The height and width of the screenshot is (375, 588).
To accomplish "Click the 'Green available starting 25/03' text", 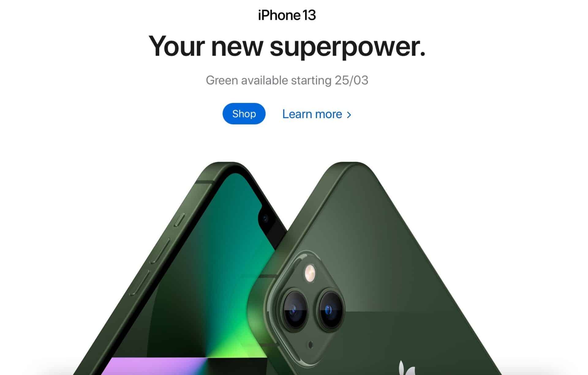I will click(287, 80).
